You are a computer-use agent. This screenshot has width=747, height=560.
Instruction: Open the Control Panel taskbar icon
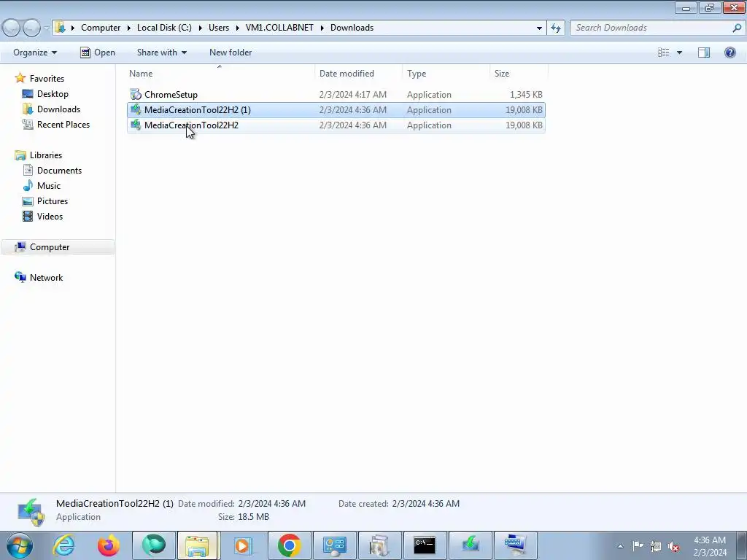(334, 545)
